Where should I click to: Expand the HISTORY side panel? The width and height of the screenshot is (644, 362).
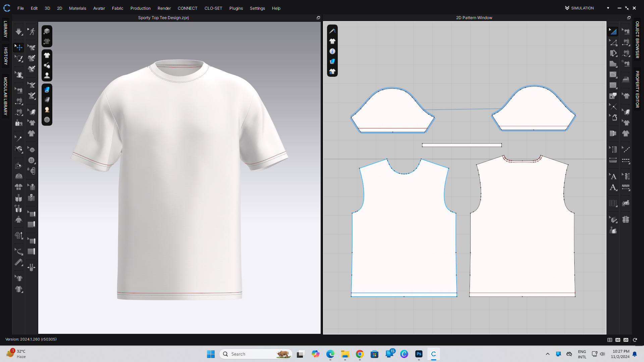click(5, 56)
